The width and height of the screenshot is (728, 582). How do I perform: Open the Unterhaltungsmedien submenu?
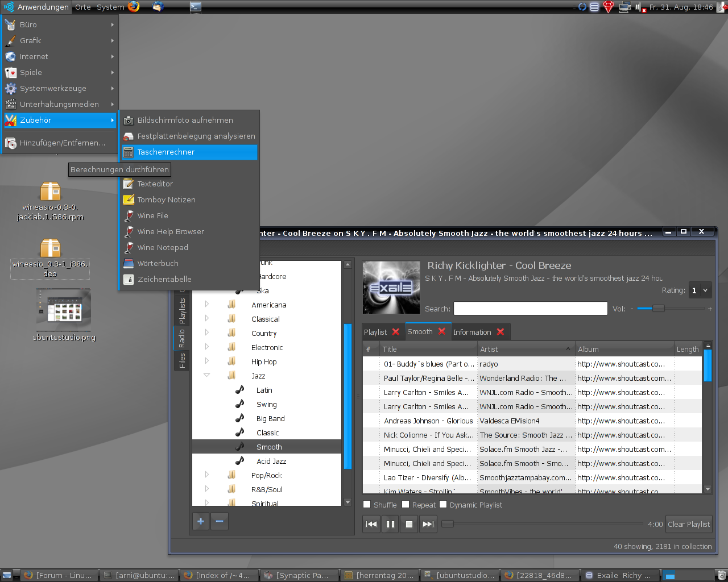click(59, 104)
